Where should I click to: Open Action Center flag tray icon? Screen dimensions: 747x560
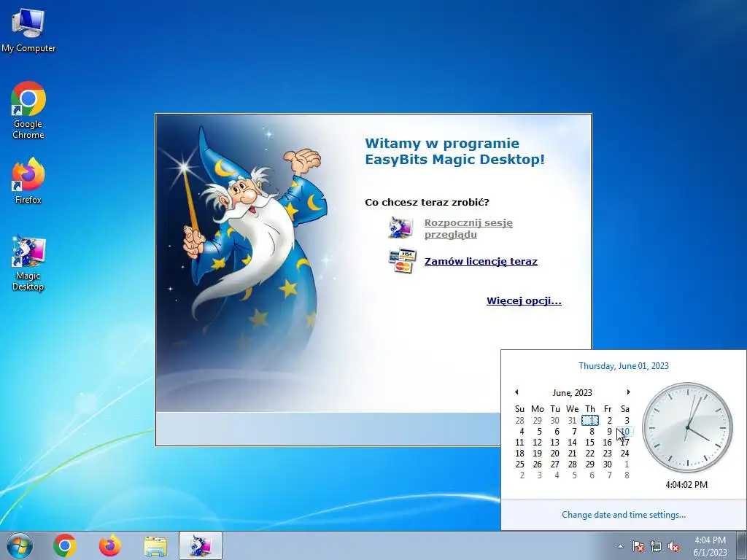[638, 546]
